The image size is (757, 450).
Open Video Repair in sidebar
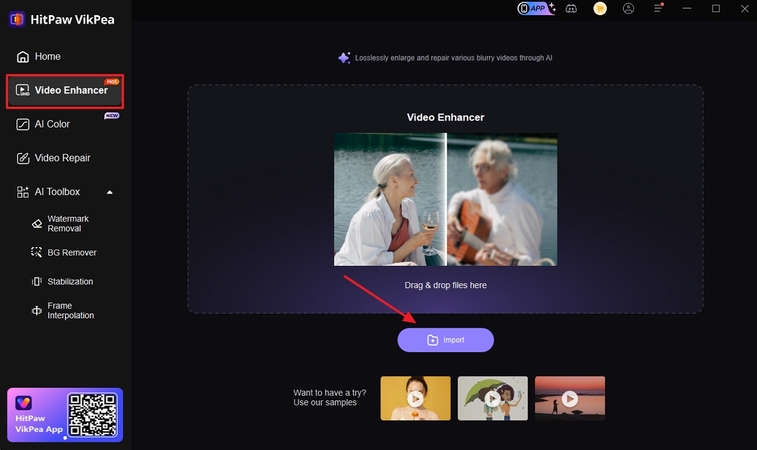[53, 158]
